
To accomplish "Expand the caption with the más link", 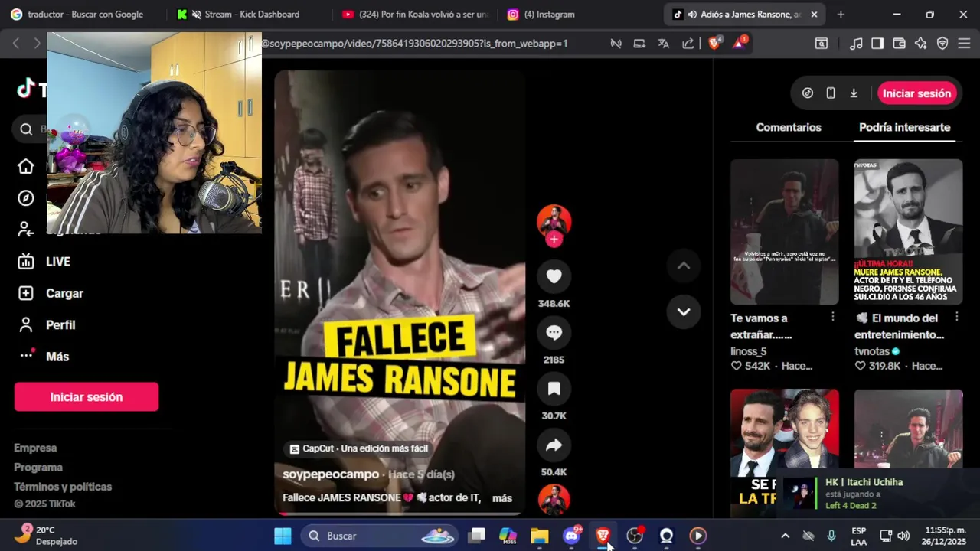I will [x=502, y=498].
